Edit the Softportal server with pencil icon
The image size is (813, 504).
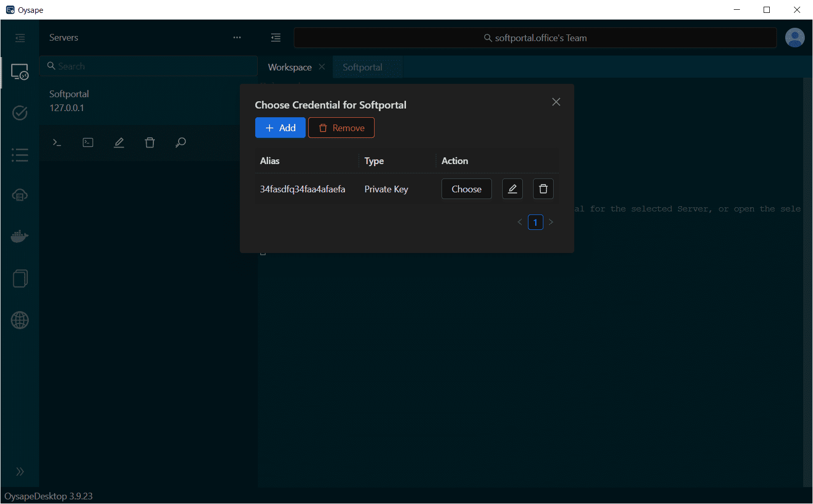pyautogui.click(x=119, y=142)
